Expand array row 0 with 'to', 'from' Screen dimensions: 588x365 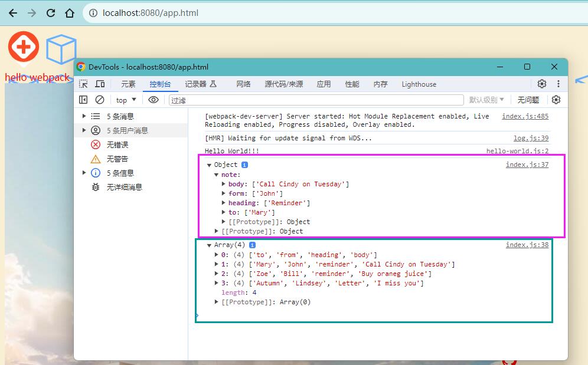(x=217, y=255)
